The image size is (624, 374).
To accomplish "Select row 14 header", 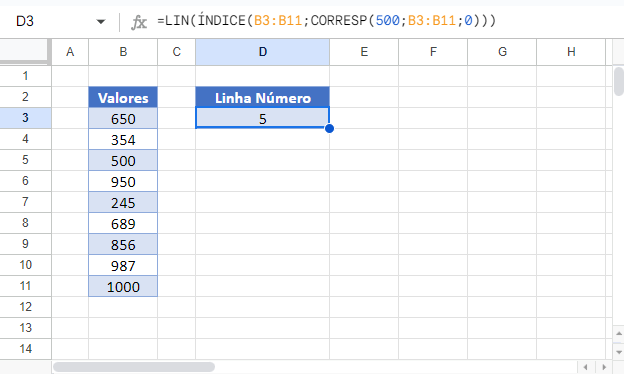I will point(25,349).
